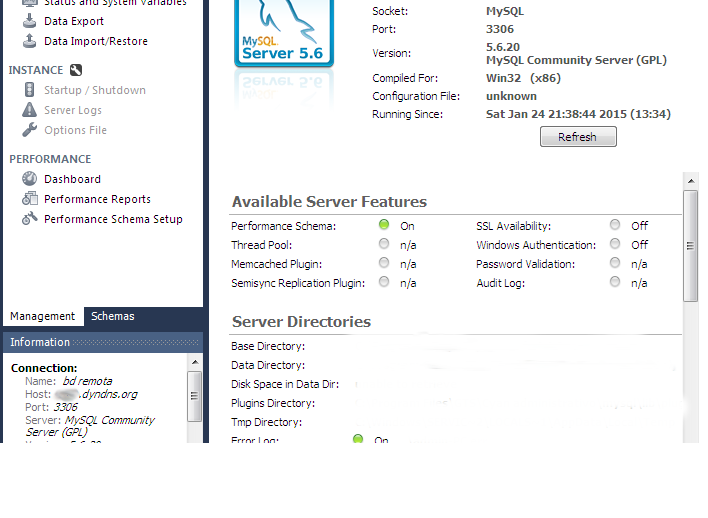The image size is (708, 518).
Task: Click the Startup / Shutdown icon
Action: [29, 90]
